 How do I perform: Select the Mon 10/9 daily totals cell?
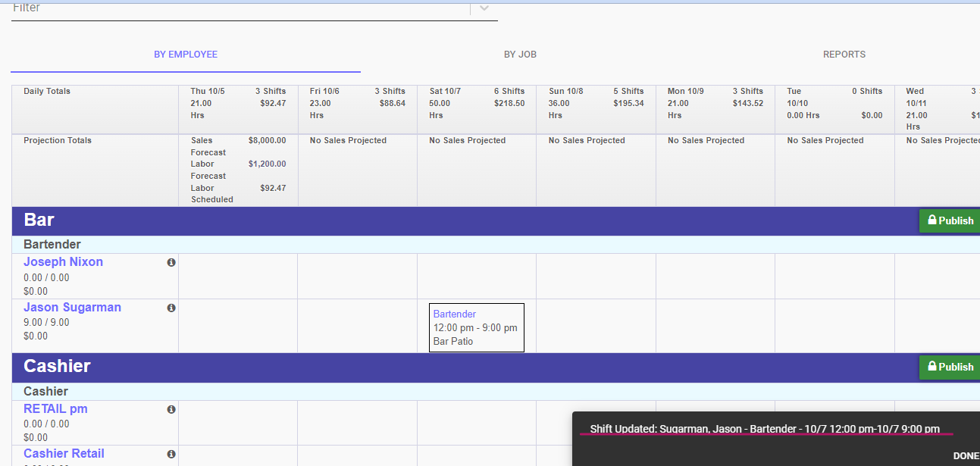click(715, 109)
